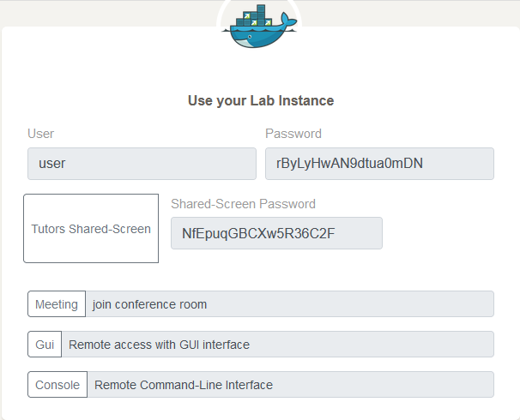Focus the User field containing 'user'
Image resolution: width=520 pixels, height=420 pixels.
pyautogui.click(x=142, y=164)
